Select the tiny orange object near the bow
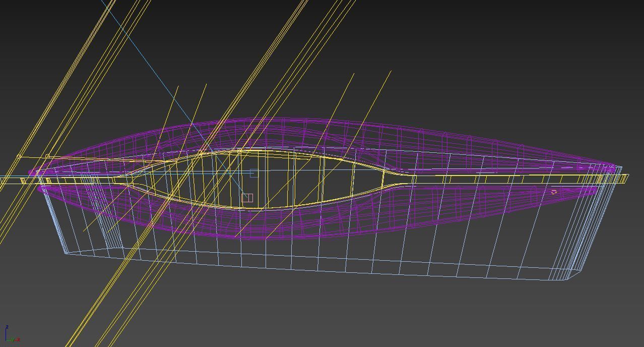The height and width of the screenshot is (347, 644). (x=554, y=192)
